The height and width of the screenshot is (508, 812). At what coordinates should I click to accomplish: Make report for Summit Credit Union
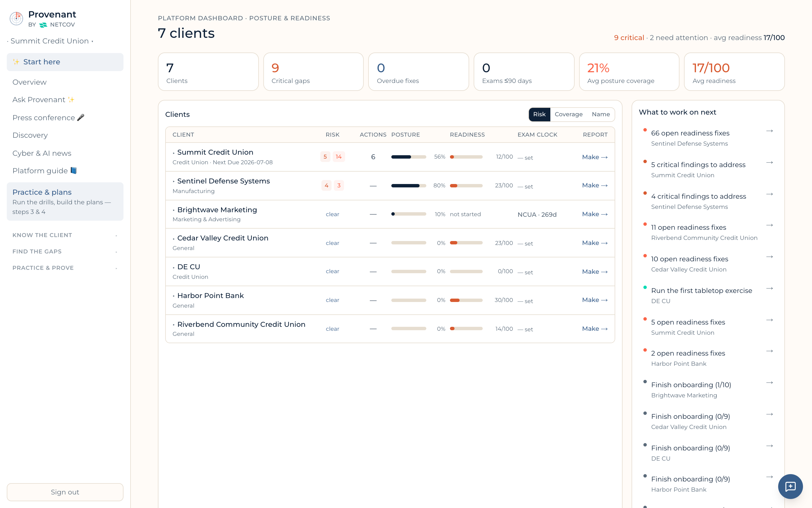(595, 157)
